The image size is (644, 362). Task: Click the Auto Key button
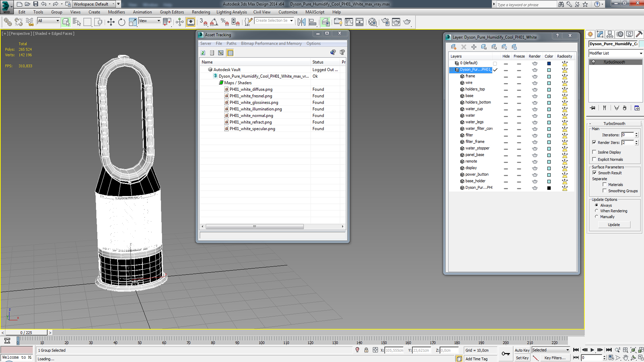pos(522,350)
